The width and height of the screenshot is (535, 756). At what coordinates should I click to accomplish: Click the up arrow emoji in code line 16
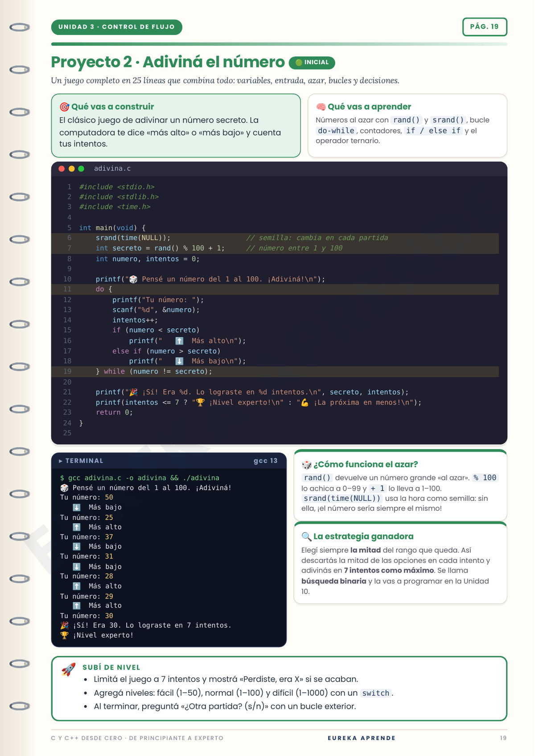point(179,341)
